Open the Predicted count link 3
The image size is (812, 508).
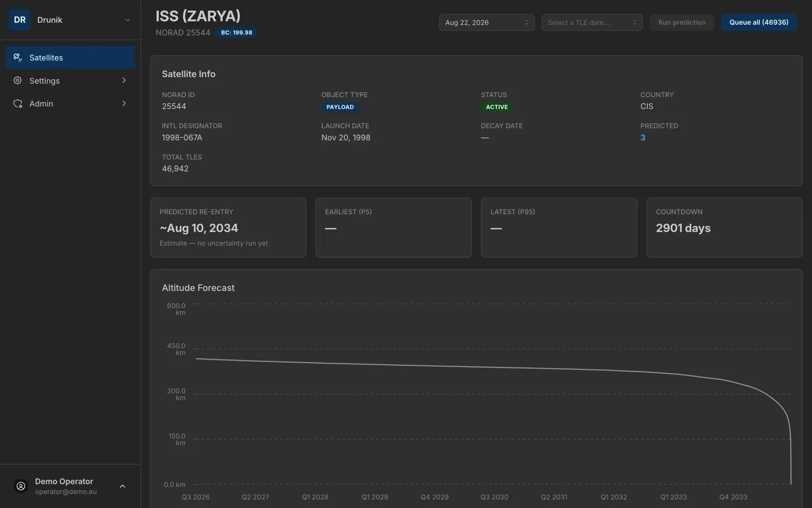tap(643, 138)
